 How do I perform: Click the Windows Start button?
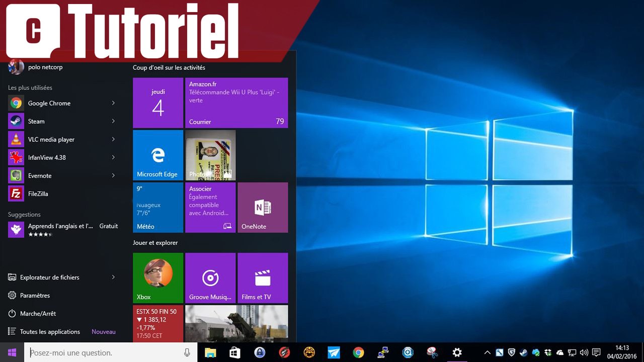12,352
